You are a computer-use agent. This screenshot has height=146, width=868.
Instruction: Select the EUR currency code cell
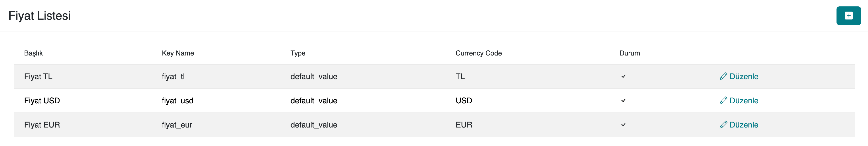pos(464,125)
